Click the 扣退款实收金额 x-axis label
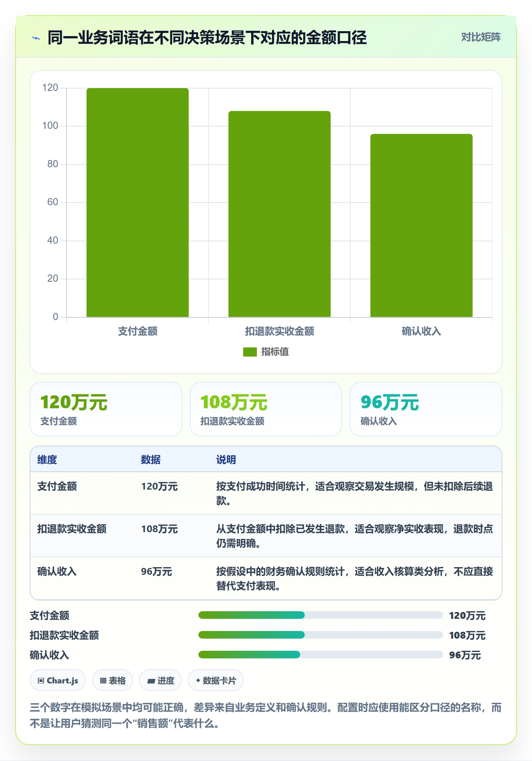This screenshot has width=532, height=761. (x=279, y=331)
